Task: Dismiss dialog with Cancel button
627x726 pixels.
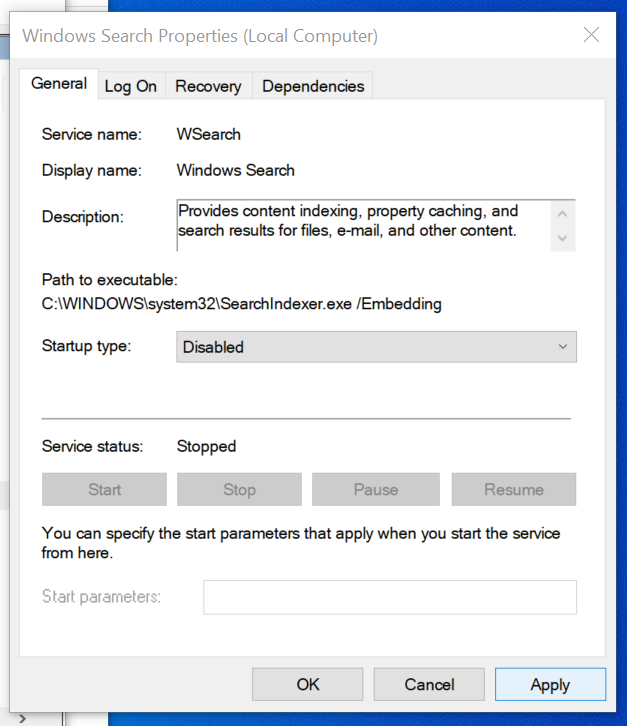Action: click(429, 684)
